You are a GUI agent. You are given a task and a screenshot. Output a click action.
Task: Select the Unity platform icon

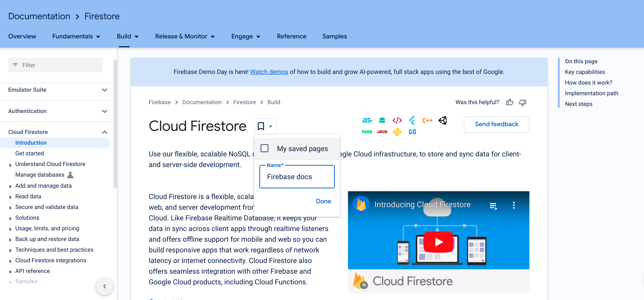443,120
